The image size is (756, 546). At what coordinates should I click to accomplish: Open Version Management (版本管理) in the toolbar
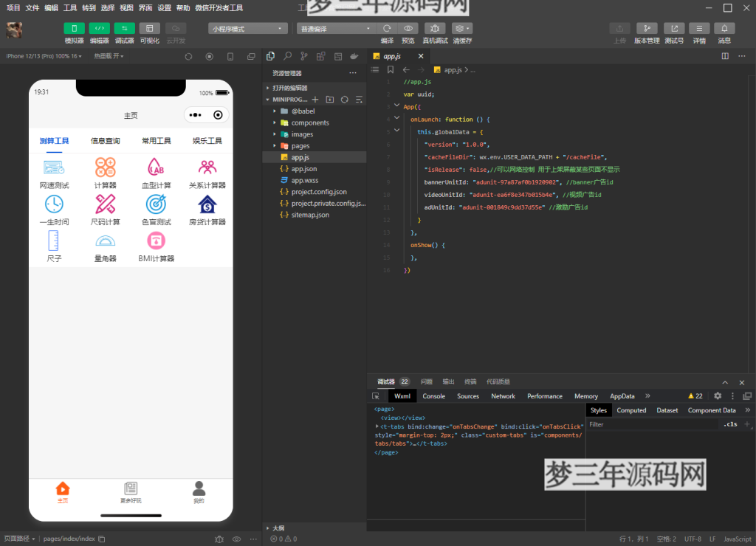(x=647, y=28)
